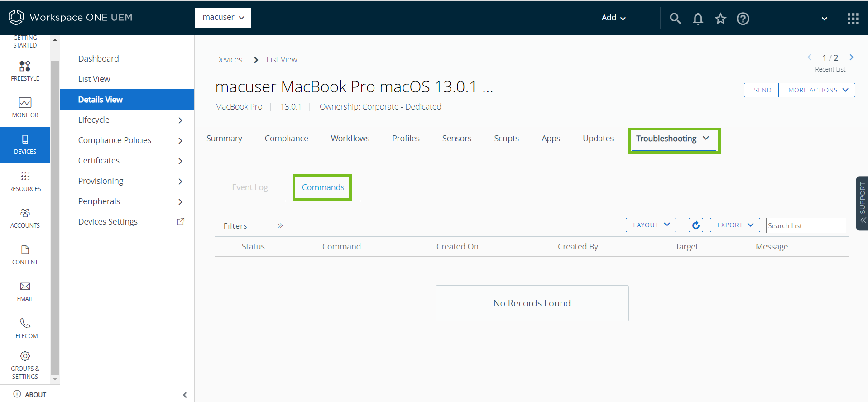Open Getting Started section

[x=25, y=42]
